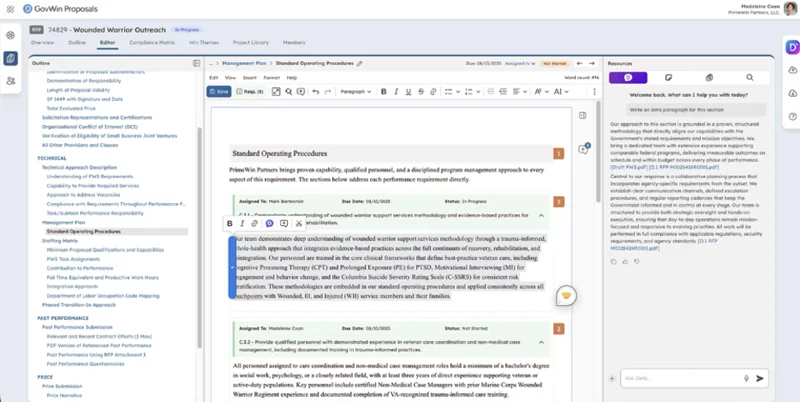This screenshot has height=402, width=800.
Task: Insert link from main editor toolbar
Action: [433, 92]
